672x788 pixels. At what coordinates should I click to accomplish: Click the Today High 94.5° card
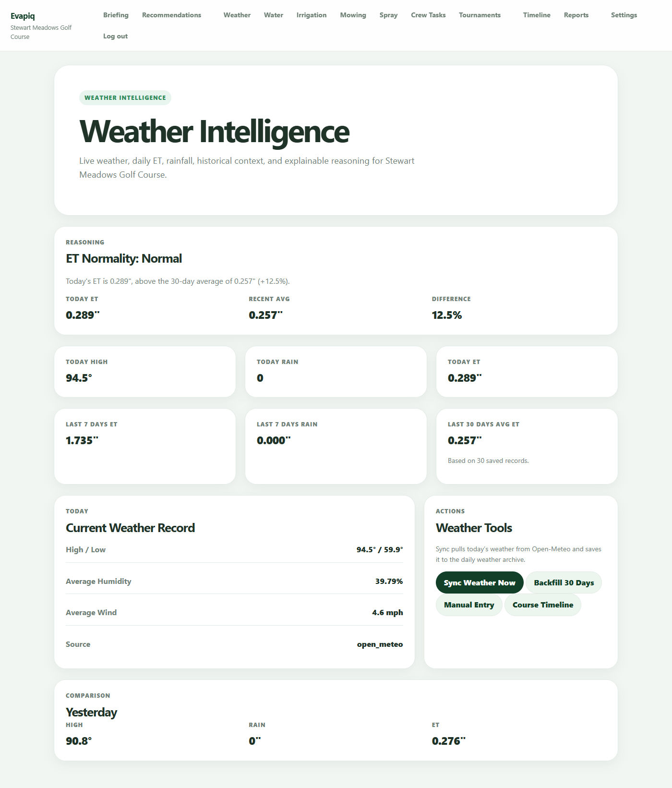[145, 372]
